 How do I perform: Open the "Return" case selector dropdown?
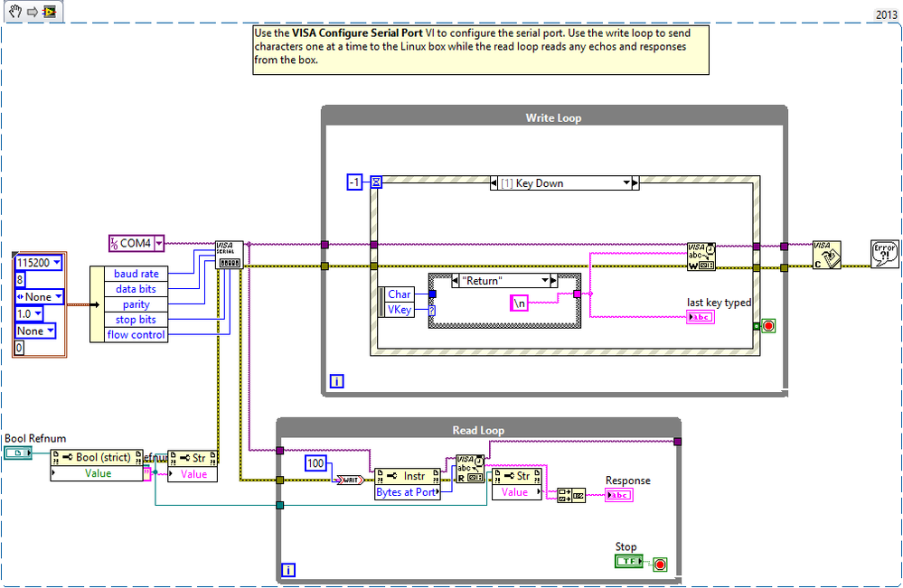tap(545, 281)
